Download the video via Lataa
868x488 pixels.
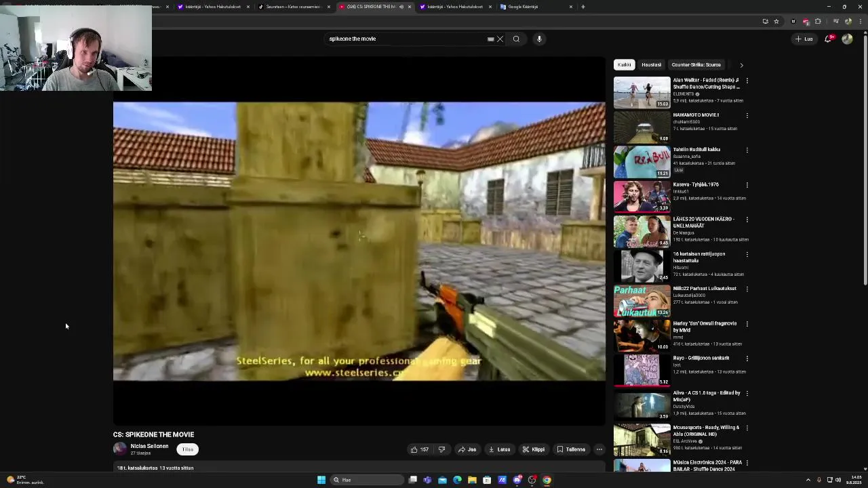click(x=499, y=449)
